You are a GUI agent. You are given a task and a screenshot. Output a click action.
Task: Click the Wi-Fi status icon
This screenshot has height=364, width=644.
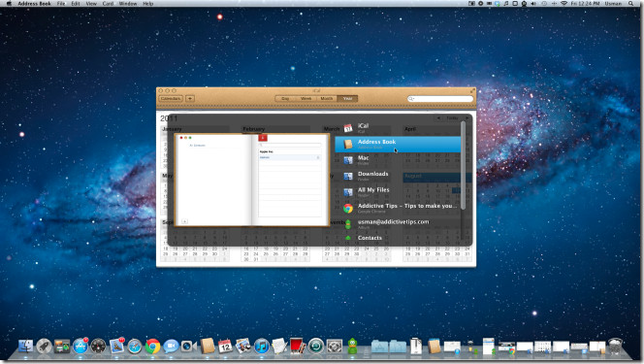pos(563,3)
